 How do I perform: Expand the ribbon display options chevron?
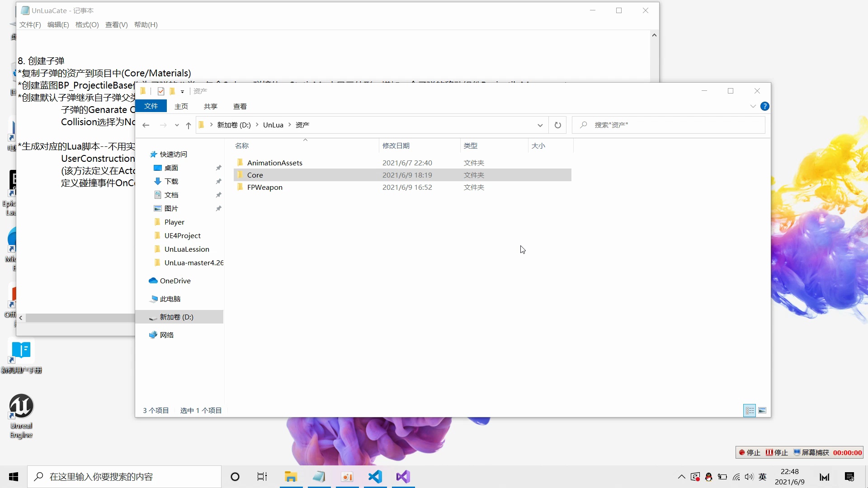[x=752, y=106]
